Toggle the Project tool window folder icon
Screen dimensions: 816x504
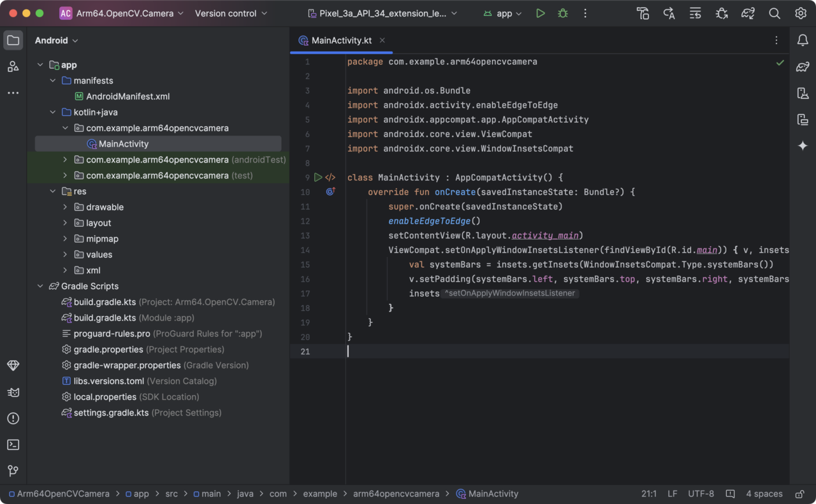13,41
